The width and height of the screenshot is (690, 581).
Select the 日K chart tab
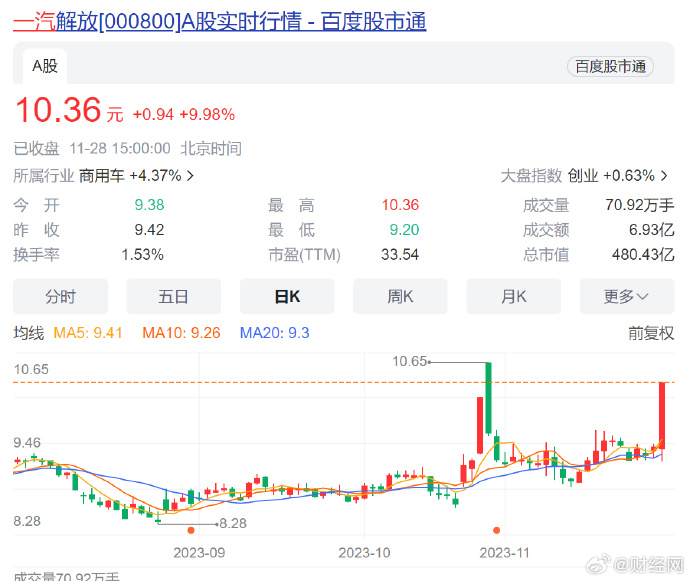287,297
